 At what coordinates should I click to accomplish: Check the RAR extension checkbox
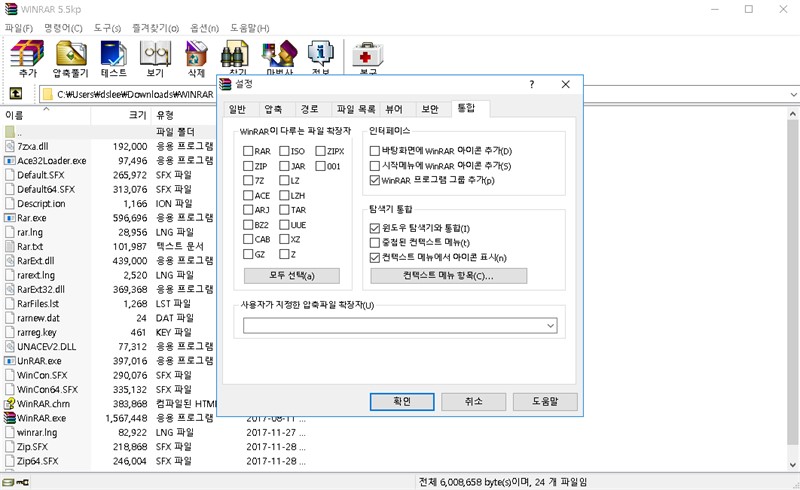[248, 151]
